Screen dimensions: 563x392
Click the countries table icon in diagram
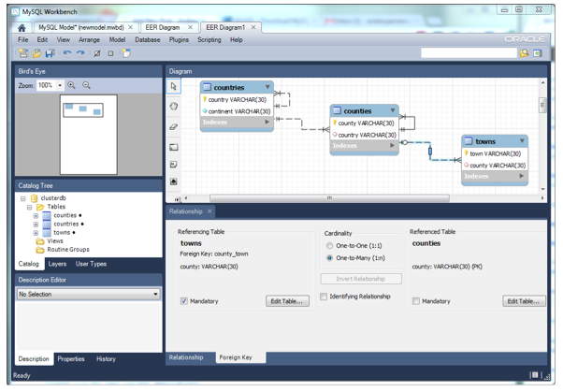click(x=207, y=87)
